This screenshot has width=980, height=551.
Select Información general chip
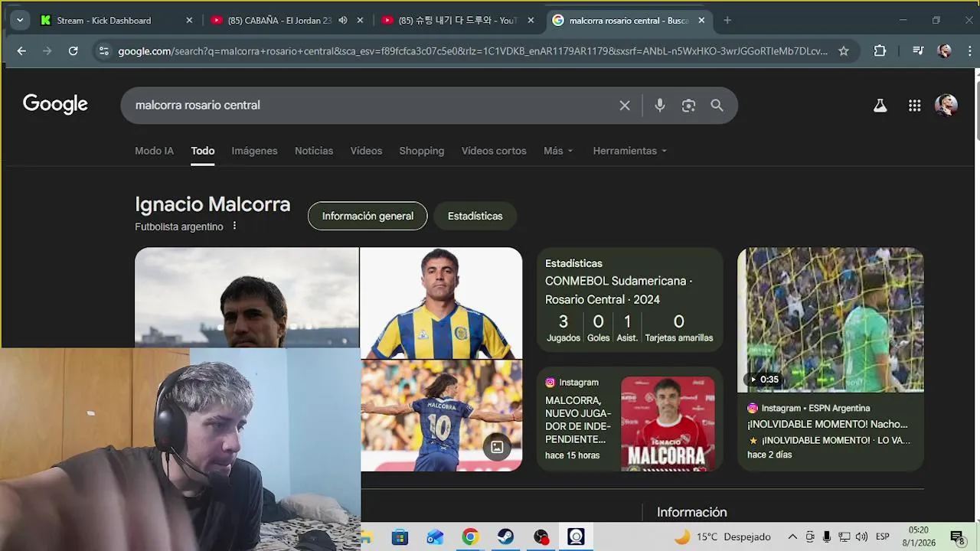point(367,216)
